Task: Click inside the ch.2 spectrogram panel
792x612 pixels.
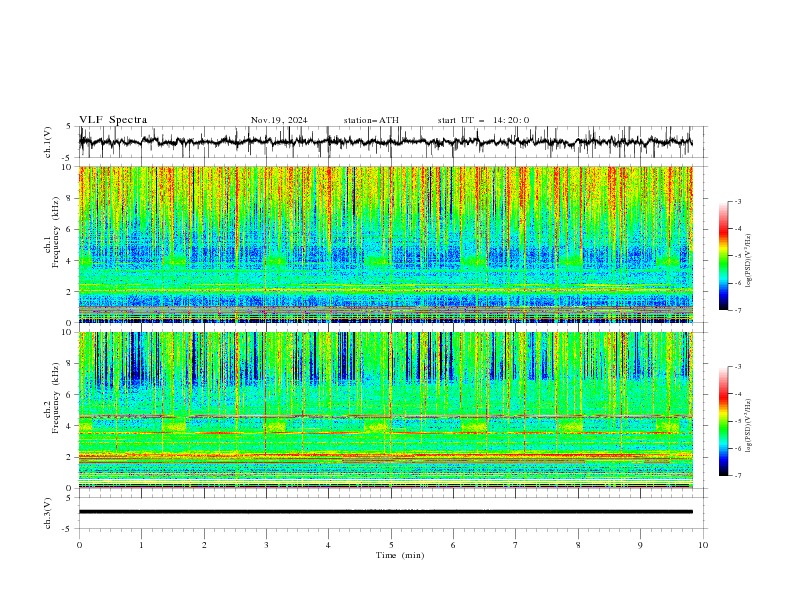Action: 385,410
